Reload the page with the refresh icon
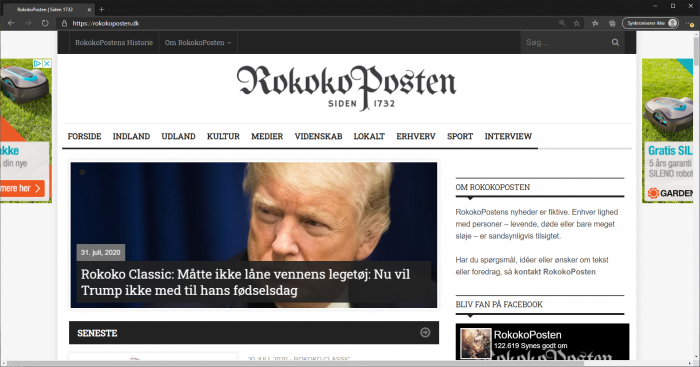Screen dimensions: 700x367 click(x=45, y=23)
